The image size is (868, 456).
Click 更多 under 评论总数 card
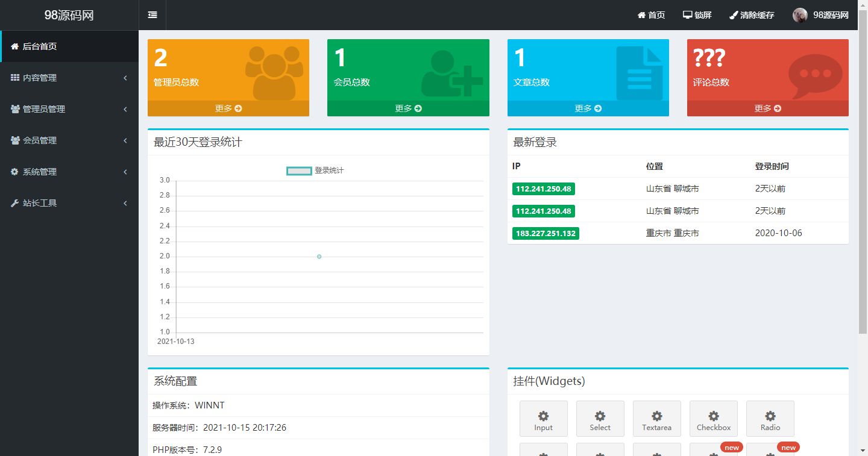coord(767,108)
